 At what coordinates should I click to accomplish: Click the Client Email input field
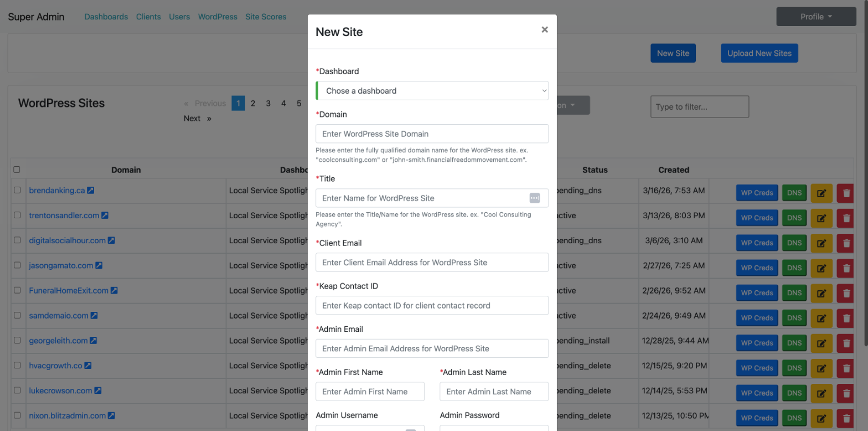(432, 262)
